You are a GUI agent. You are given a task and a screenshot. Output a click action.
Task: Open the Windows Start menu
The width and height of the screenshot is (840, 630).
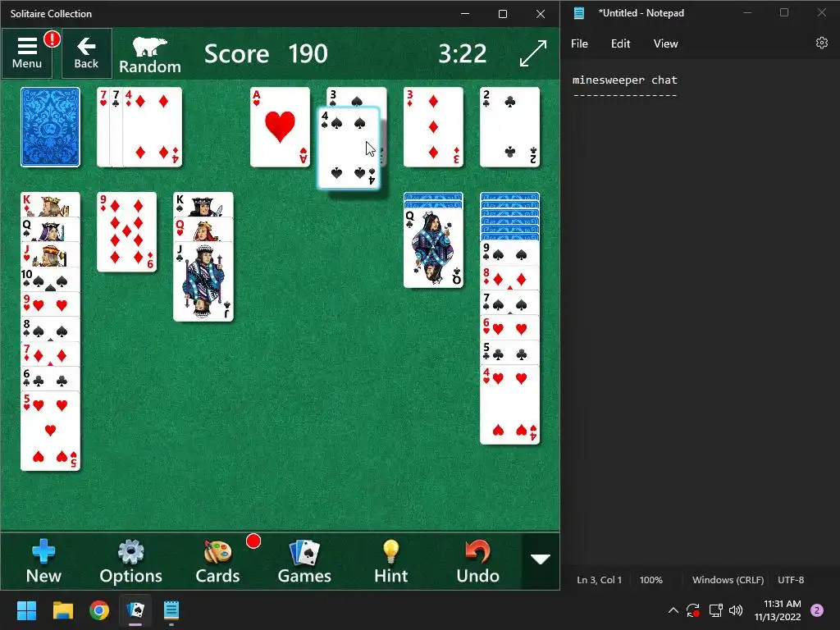click(x=26, y=610)
